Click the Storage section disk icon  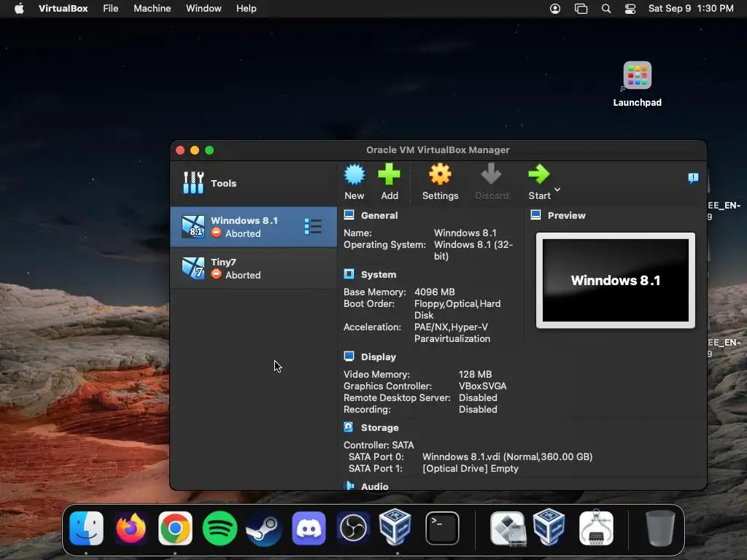pos(349,427)
